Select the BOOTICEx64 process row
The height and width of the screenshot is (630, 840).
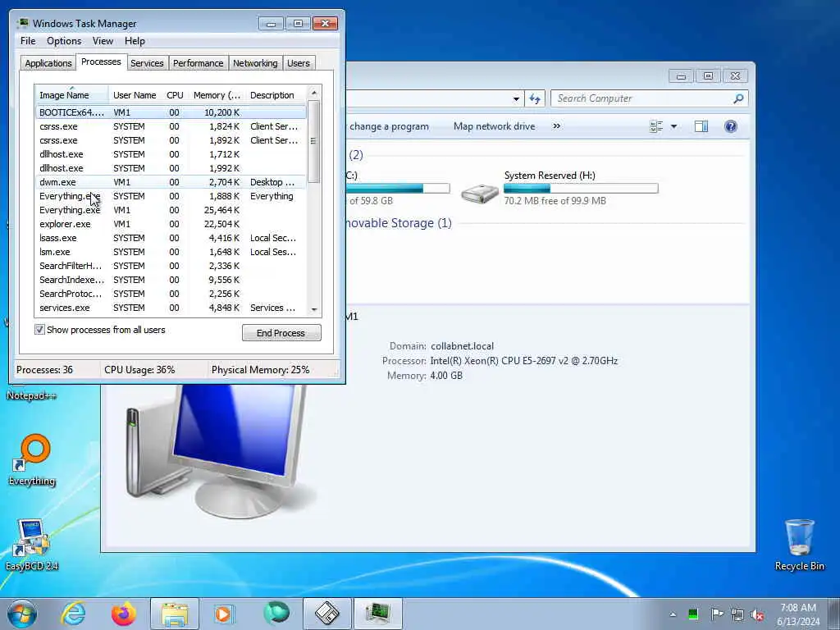171,112
